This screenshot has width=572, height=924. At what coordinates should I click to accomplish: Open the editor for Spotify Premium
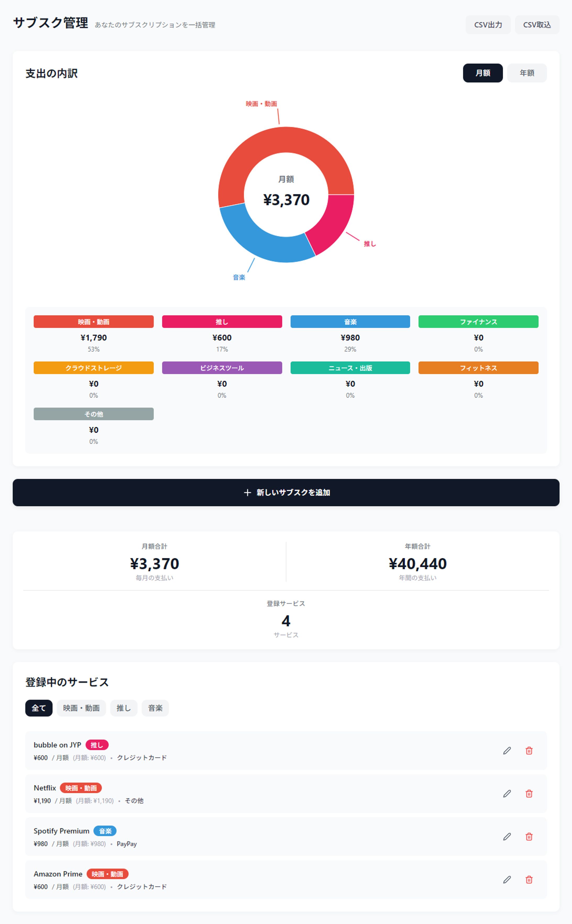pos(507,836)
